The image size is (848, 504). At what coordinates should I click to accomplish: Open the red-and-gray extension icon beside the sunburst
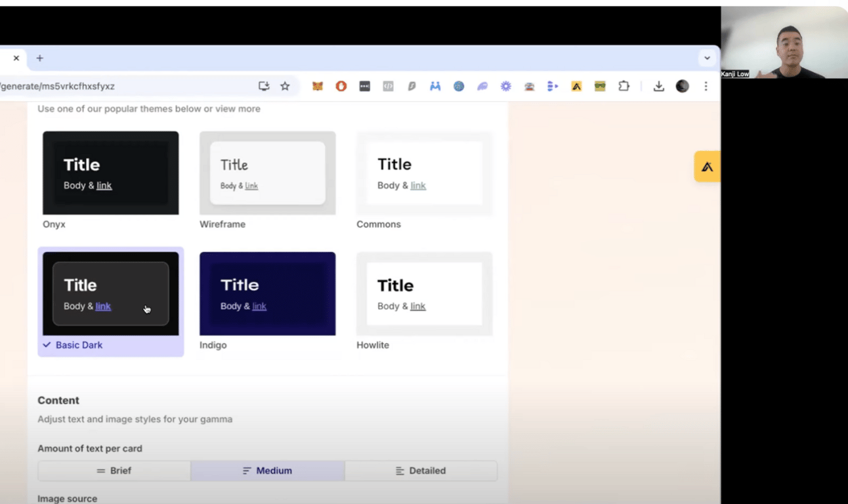pyautogui.click(x=529, y=86)
